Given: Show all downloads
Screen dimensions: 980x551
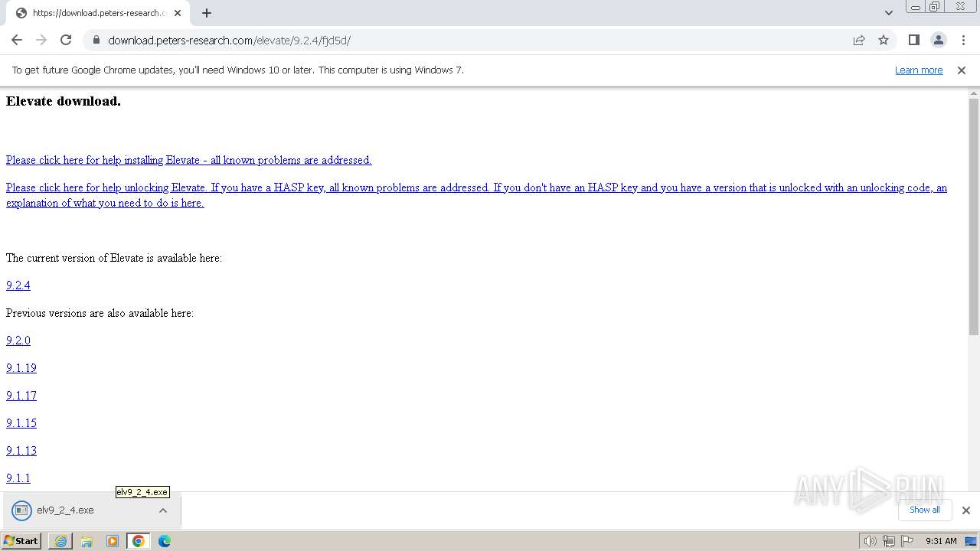Looking at the screenshot, I should [x=925, y=510].
